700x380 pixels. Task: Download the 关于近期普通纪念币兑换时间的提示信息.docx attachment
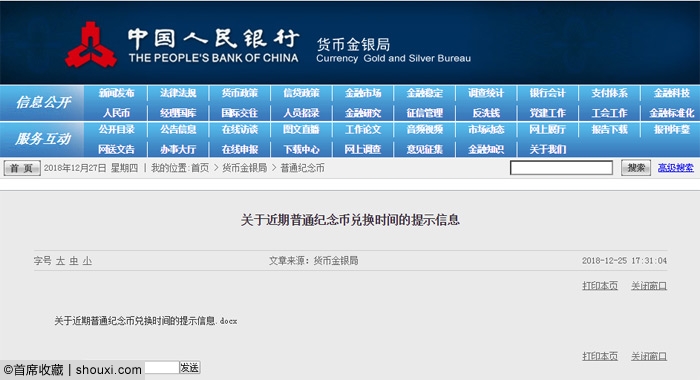pos(146,321)
